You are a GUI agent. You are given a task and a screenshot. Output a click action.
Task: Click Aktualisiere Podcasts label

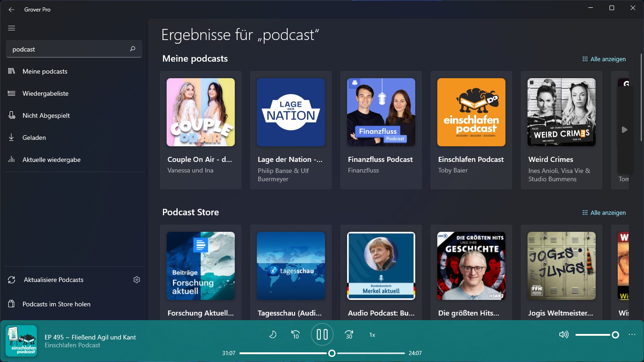tap(54, 280)
